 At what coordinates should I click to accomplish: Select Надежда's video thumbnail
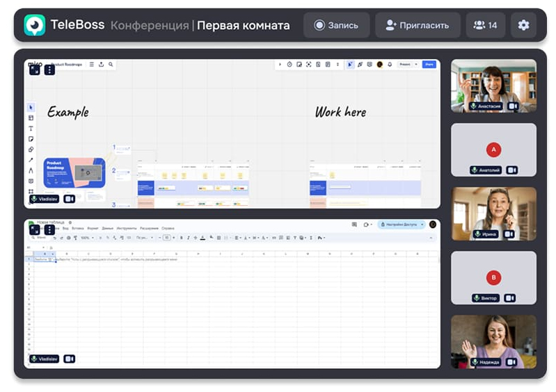pos(493,341)
